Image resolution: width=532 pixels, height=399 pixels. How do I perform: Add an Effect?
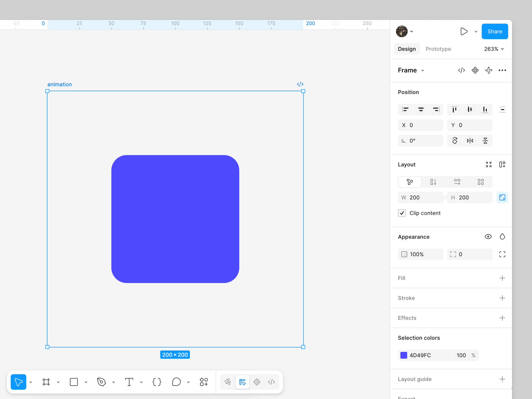pyautogui.click(x=502, y=318)
